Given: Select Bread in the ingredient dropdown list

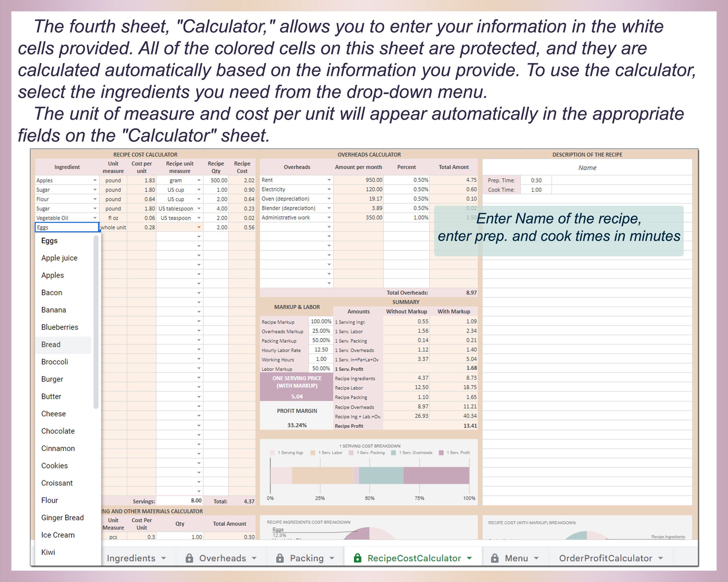Looking at the screenshot, I should coord(63,345).
